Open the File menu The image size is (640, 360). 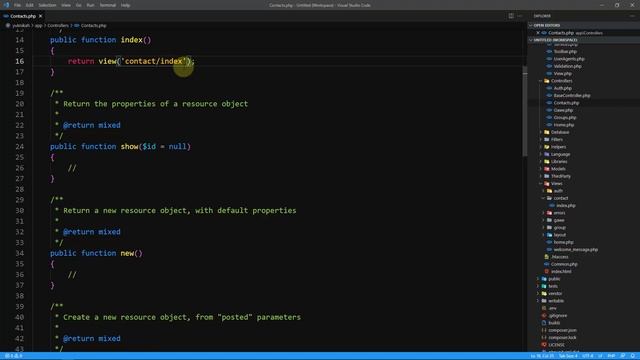tap(17, 5)
